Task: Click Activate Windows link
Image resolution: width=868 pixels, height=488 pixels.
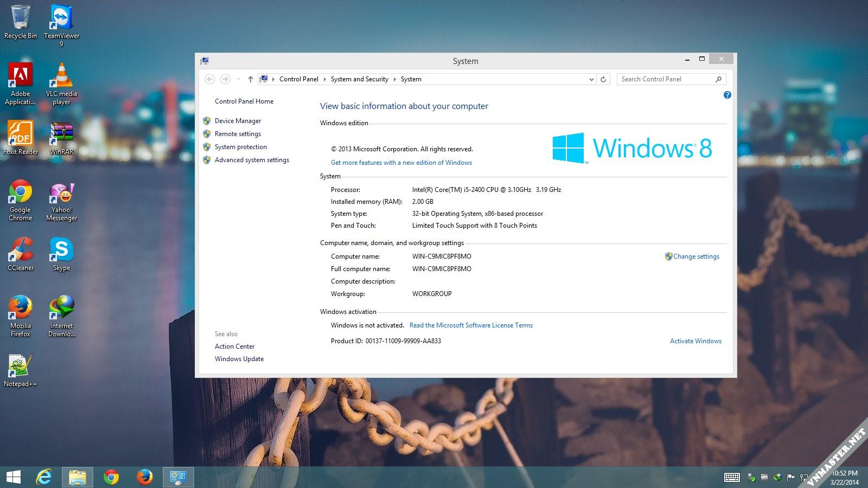Action: tap(695, 341)
